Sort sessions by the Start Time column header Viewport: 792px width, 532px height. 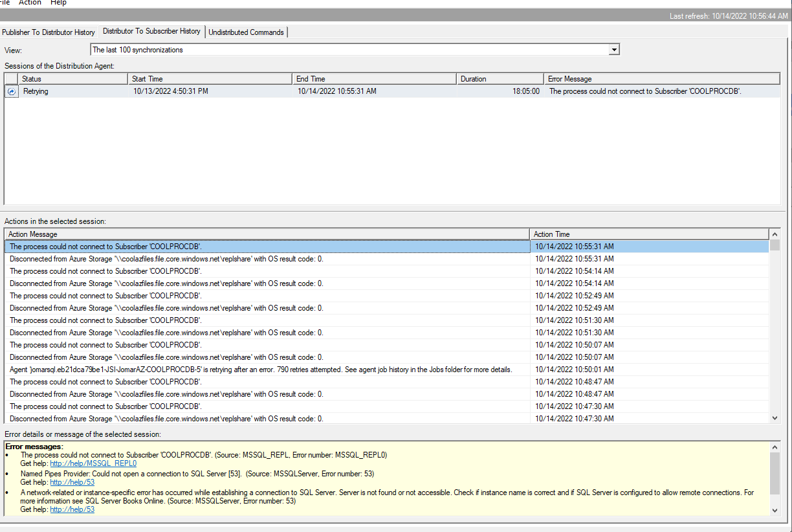click(210, 79)
